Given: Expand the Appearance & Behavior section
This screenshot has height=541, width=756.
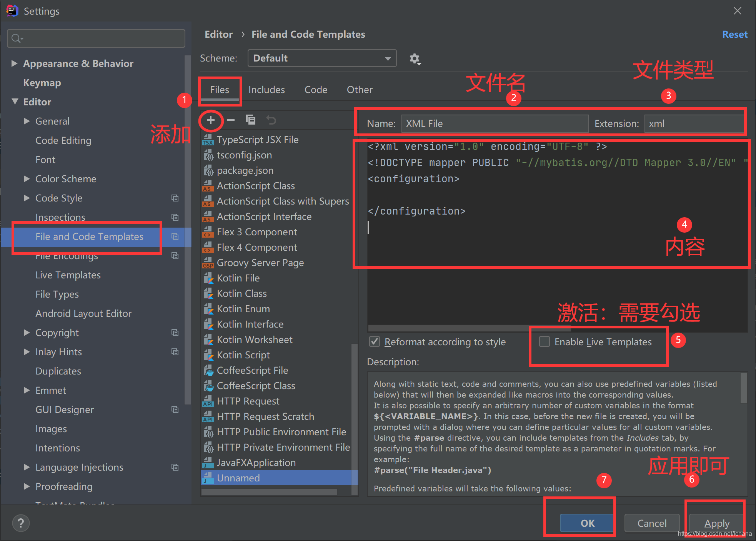Looking at the screenshot, I should pyautogui.click(x=15, y=63).
